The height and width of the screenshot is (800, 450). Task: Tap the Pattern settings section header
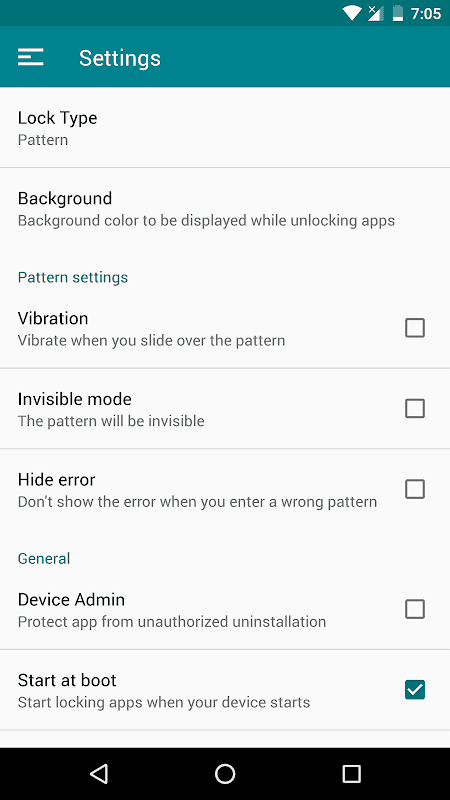[x=73, y=278]
